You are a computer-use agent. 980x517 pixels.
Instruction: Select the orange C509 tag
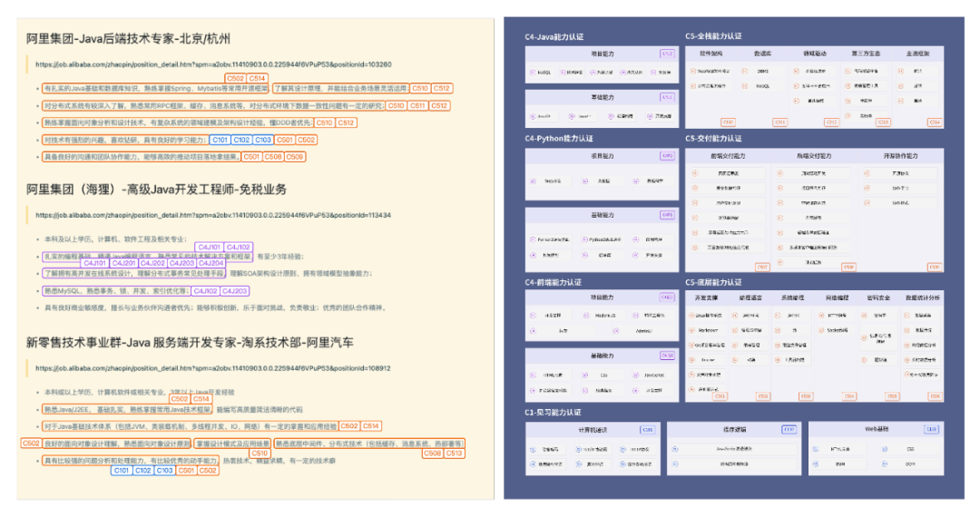pos(295,157)
